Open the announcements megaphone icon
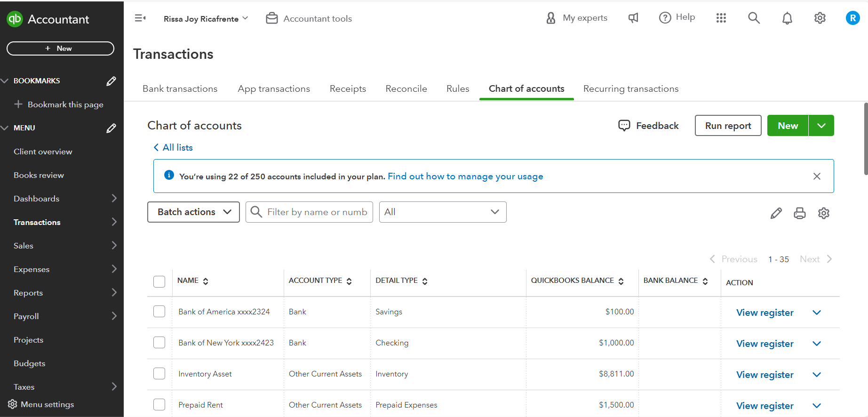 [x=633, y=18]
